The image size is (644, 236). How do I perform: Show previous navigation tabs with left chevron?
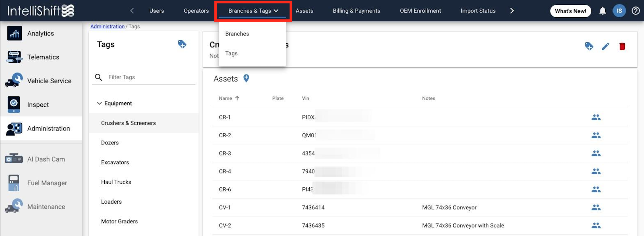132,11
